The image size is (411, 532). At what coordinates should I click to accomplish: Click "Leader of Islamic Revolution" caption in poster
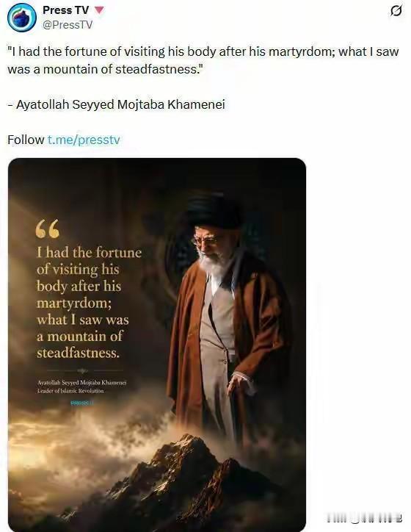(x=70, y=391)
